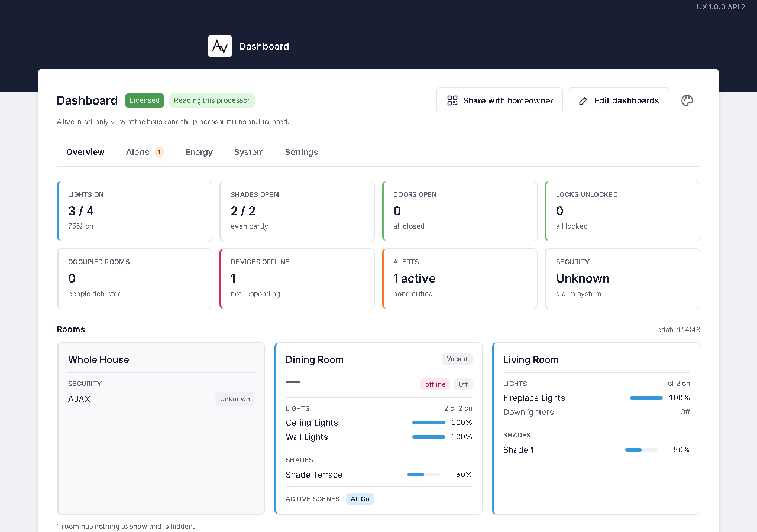
Task: Click the AJAX security device label
Action: coord(79,399)
